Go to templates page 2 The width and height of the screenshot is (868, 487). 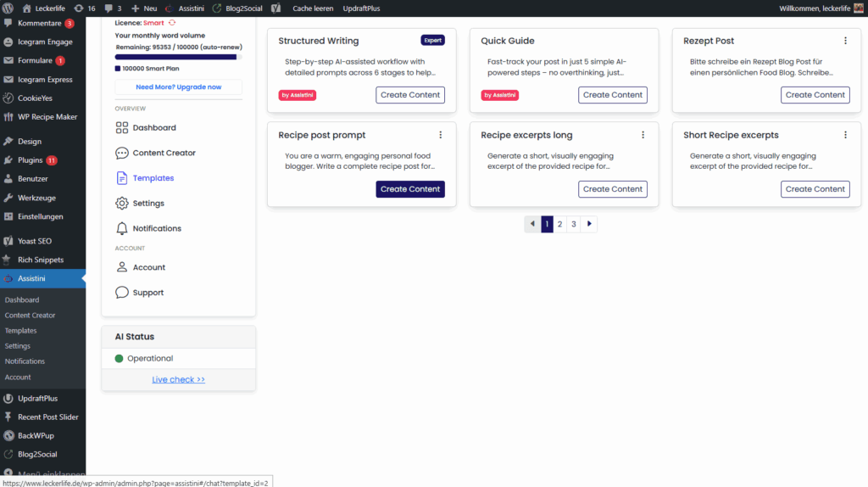tap(559, 224)
